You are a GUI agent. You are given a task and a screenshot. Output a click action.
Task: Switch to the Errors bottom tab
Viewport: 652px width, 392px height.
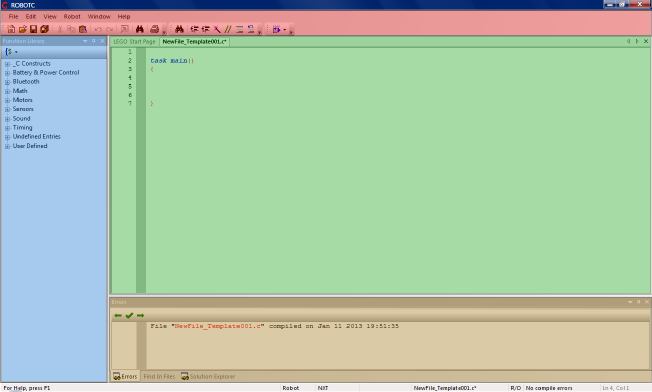(x=125, y=377)
